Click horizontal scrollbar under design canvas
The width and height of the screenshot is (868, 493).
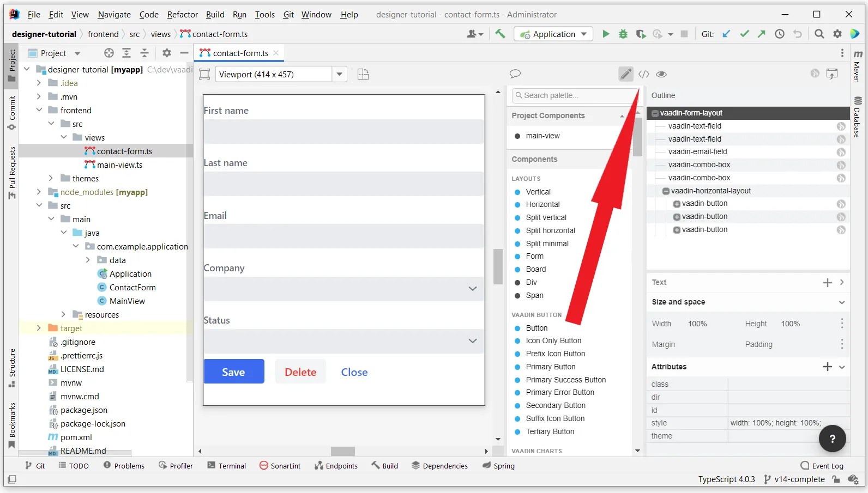tap(343, 451)
